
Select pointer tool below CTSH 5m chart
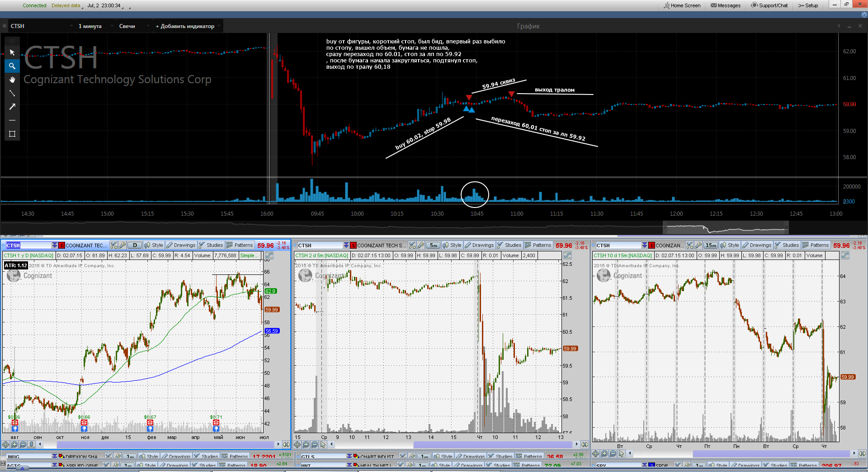click(323, 444)
